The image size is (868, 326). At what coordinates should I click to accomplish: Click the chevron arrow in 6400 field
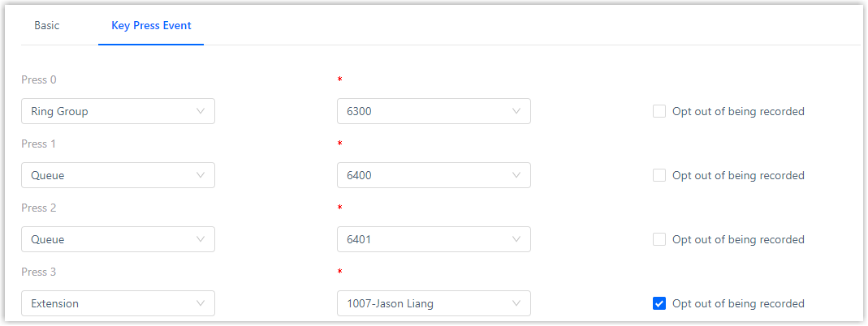coord(516,175)
